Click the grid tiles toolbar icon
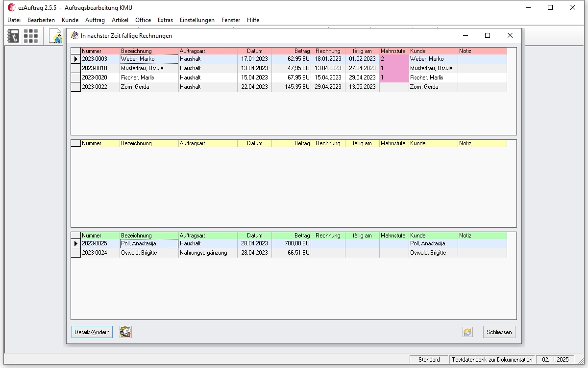588x368 pixels. (31, 36)
